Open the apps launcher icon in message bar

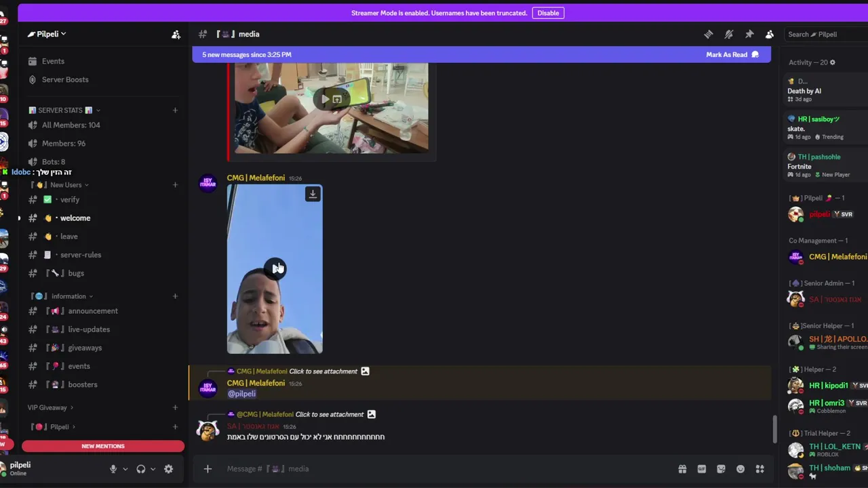(760, 468)
